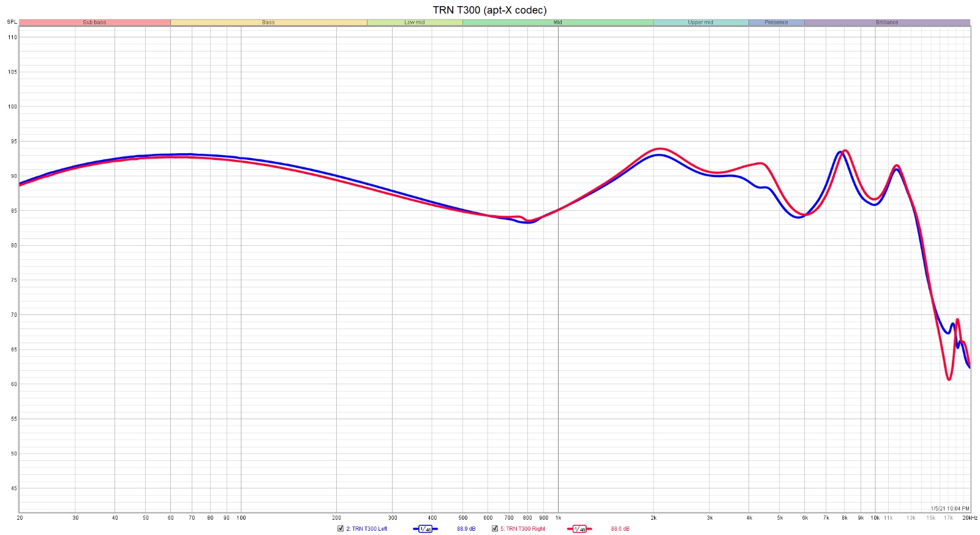Click the '15k' frequency axis label
Viewport: 980px width, 535px height.
(x=931, y=518)
